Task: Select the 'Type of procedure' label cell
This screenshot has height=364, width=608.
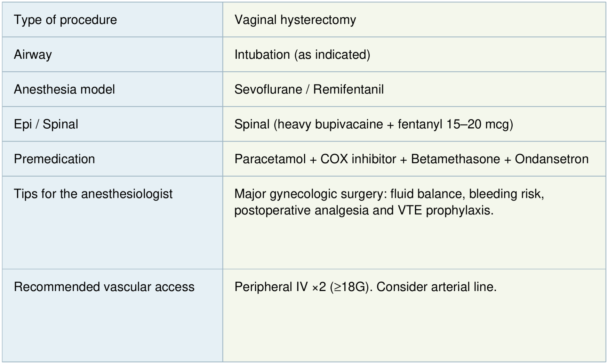Action: coord(112,19)
